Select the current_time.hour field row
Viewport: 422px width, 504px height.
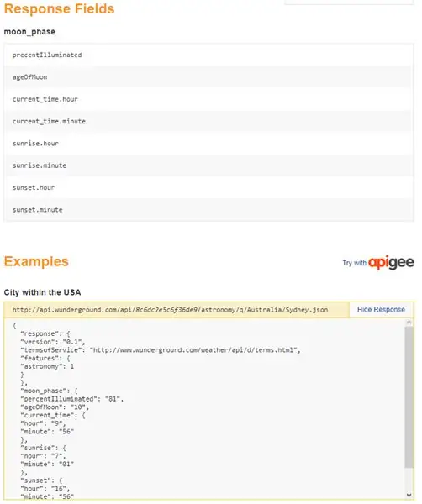coord(208,99)
